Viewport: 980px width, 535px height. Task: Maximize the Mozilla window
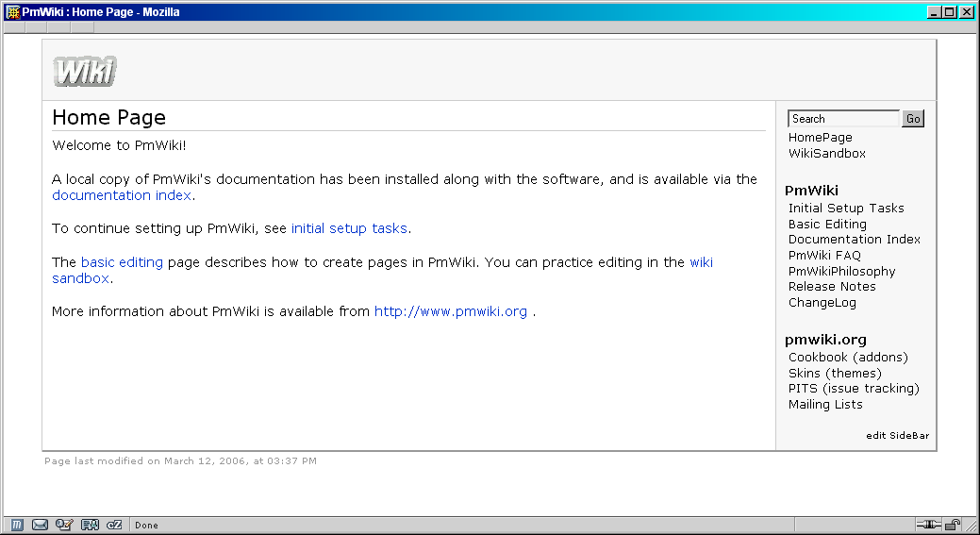tap(949, 12)
